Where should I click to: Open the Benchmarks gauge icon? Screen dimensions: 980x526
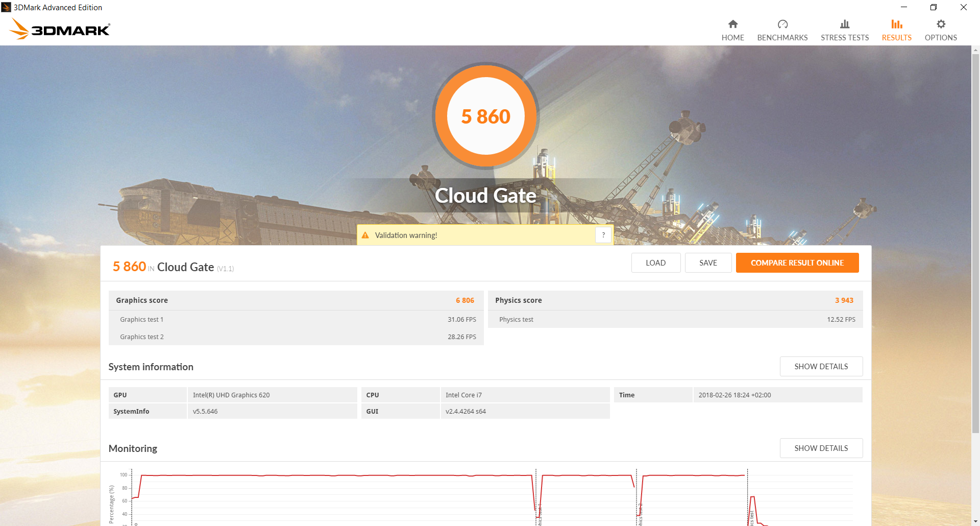782,24
